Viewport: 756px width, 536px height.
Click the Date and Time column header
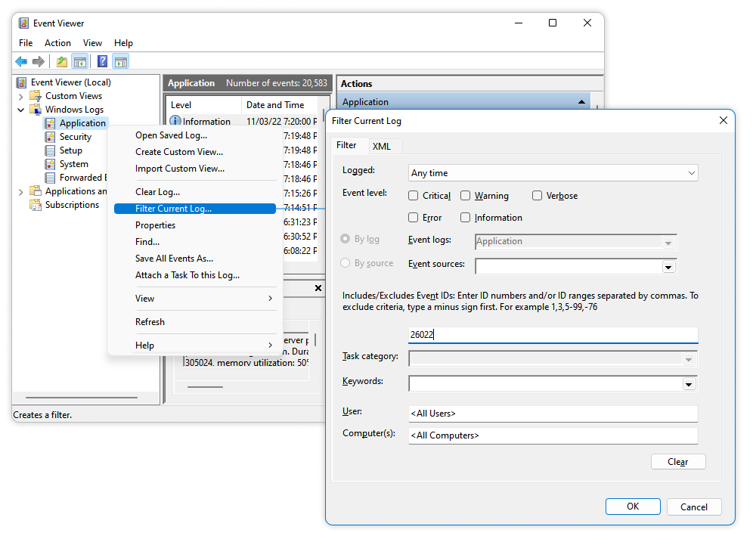pos(280,105)
